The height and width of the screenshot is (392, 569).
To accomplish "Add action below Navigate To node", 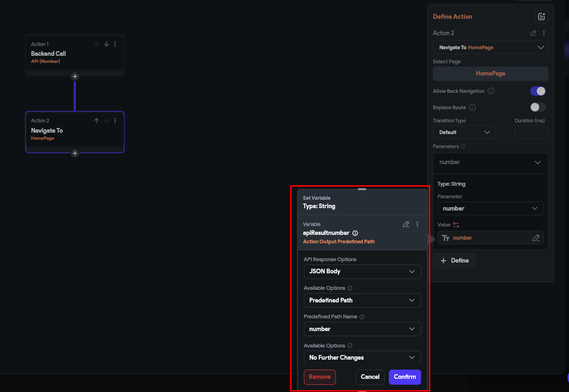I will click(x=75, y=153).
